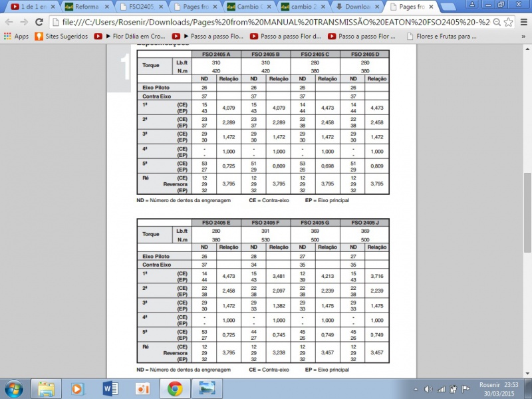Click the 0,745 ratio value

point(279,335)
